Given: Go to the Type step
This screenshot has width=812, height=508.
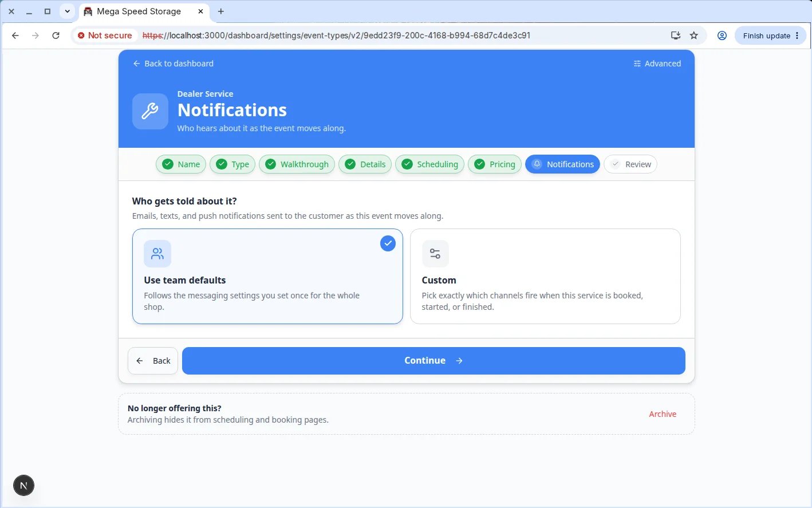Looking at the screenshot, I should [x=232, y=164].
